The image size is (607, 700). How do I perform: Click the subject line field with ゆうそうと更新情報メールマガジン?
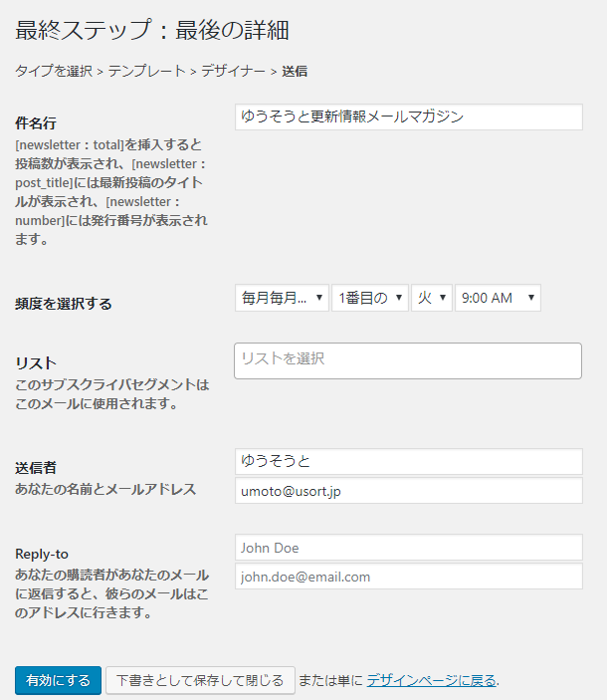[x=408, y=117]
